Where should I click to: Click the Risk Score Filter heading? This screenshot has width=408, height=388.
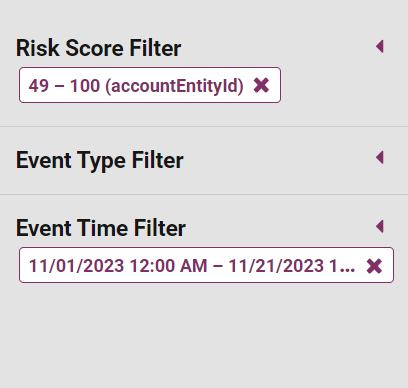(99, 48)
